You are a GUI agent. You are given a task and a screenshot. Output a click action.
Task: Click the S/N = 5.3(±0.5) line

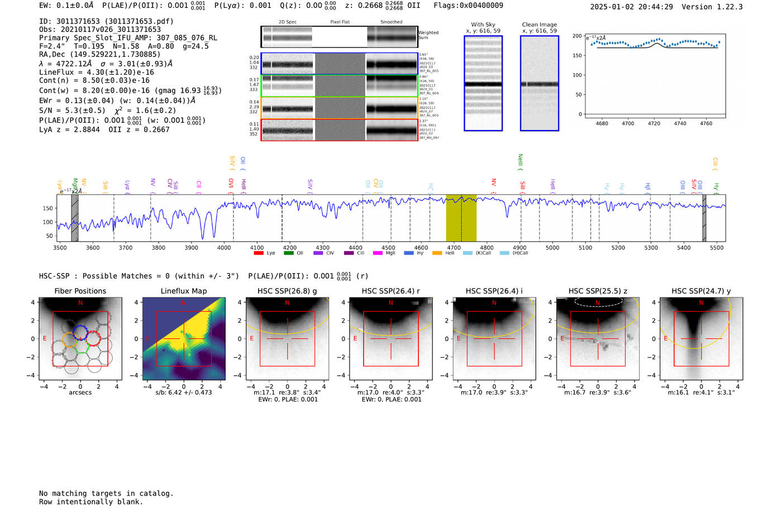click(x=108, y=111)
